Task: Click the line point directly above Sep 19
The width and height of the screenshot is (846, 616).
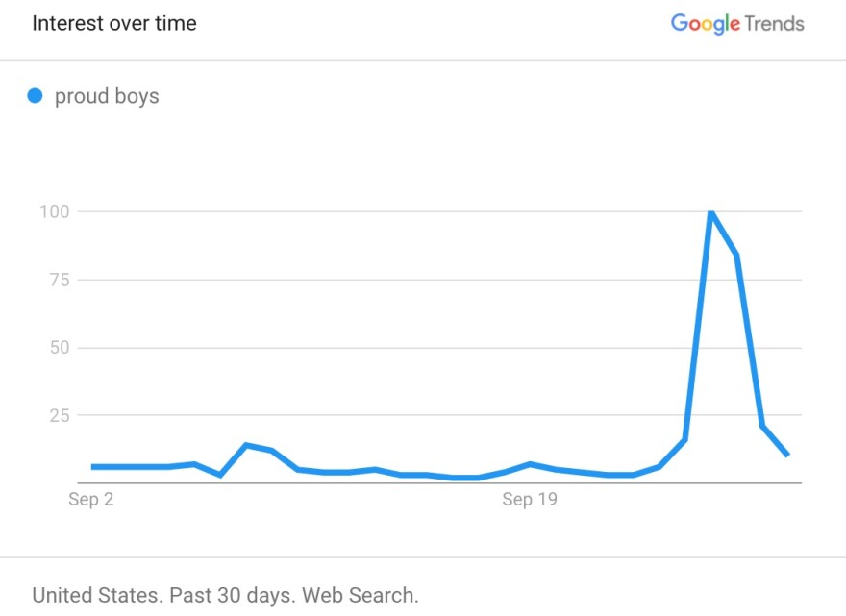Action: [x=530, y=464]
